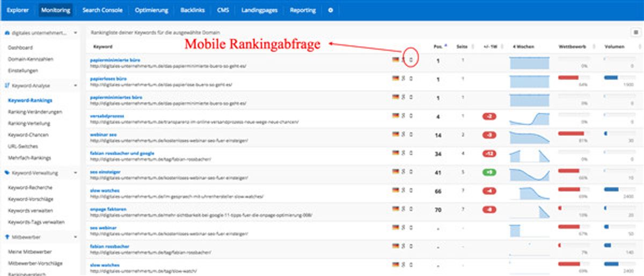Image resolution: width=644 pixels, height=276 pixels.
Task: Click the 'webinar seo' keyword link
Action: click(103, 134)
